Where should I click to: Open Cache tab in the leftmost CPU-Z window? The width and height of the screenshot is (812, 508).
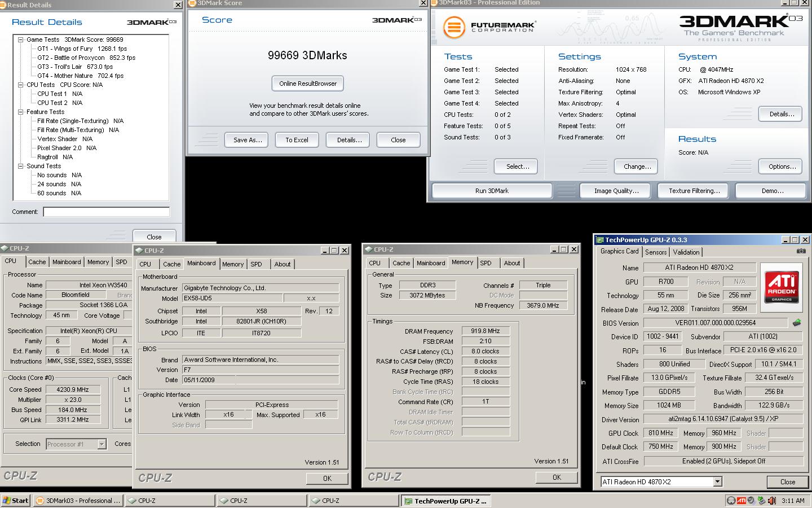pos(37,262)
